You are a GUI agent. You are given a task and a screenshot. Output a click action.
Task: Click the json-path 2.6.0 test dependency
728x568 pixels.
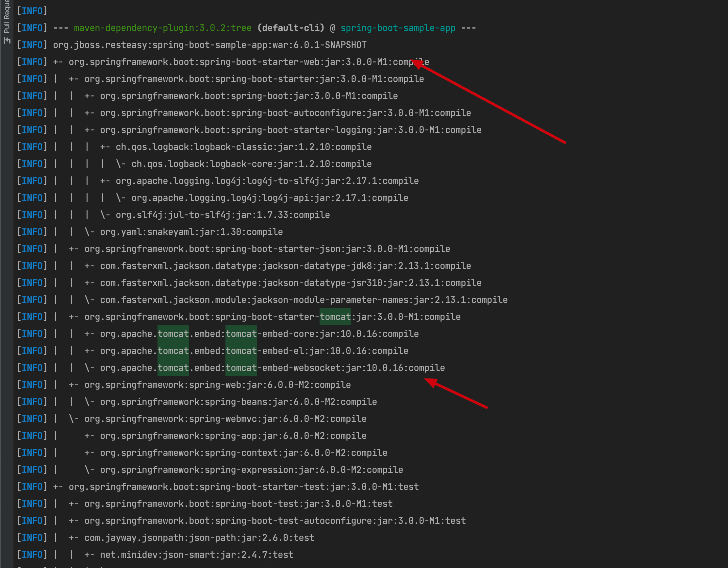(x=199, y=538)
